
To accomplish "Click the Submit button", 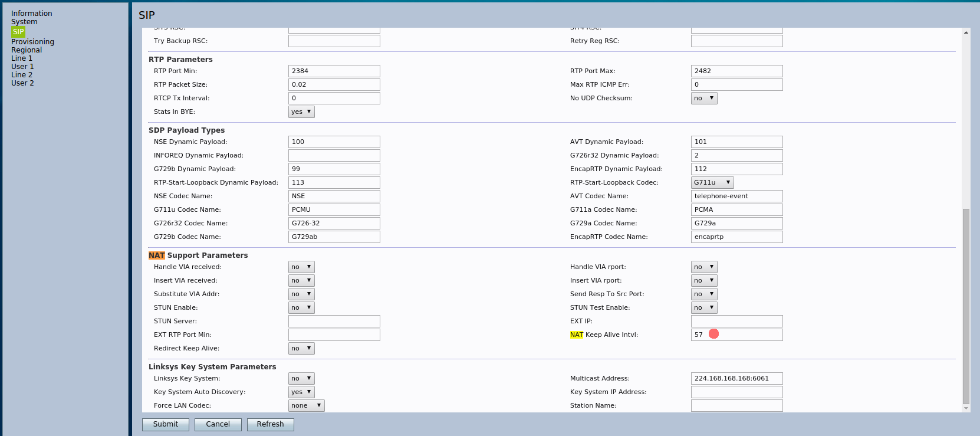I will pos(166,424).
